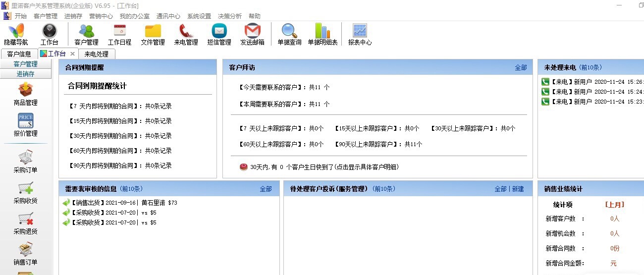Click 15天以上未跟踪客户 entry
Screen dimensions: 644x275
376,128
